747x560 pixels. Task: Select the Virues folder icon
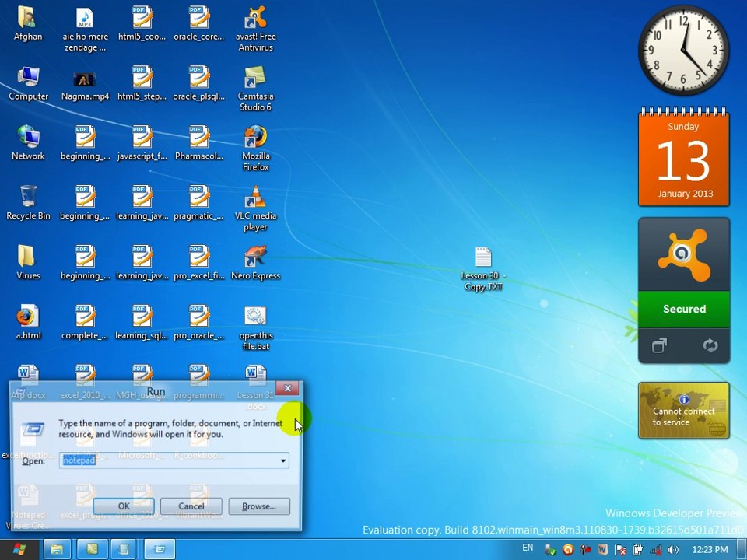pyautogui.click(x=28, y=262)
